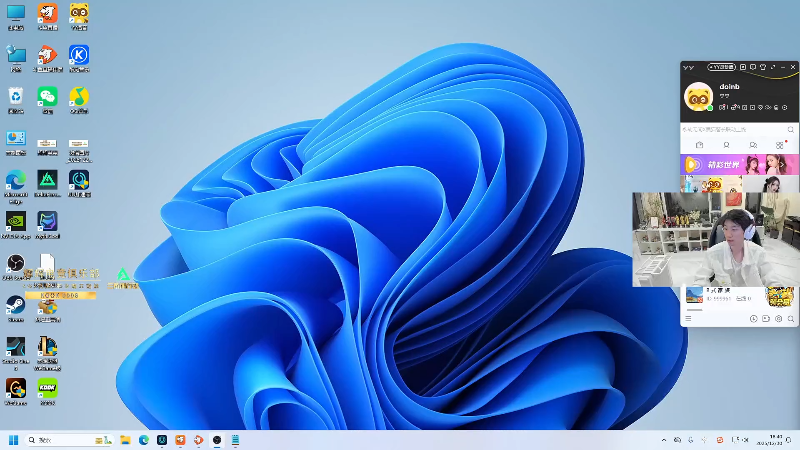800x450 pixels.
Task: Switch to the YY apps grid tab
Action: pos(780,145)
